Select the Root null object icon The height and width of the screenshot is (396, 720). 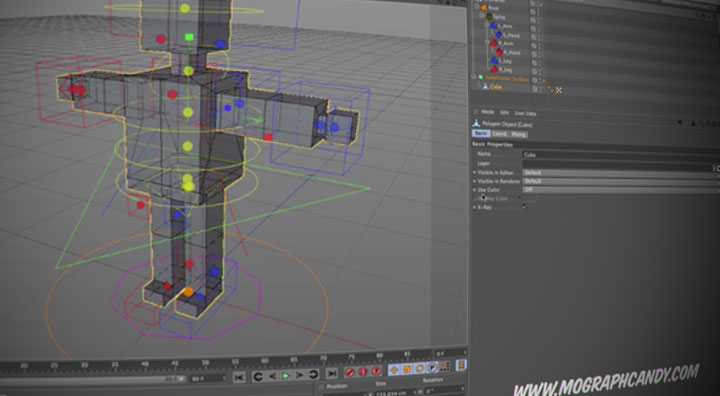(484, 8)
